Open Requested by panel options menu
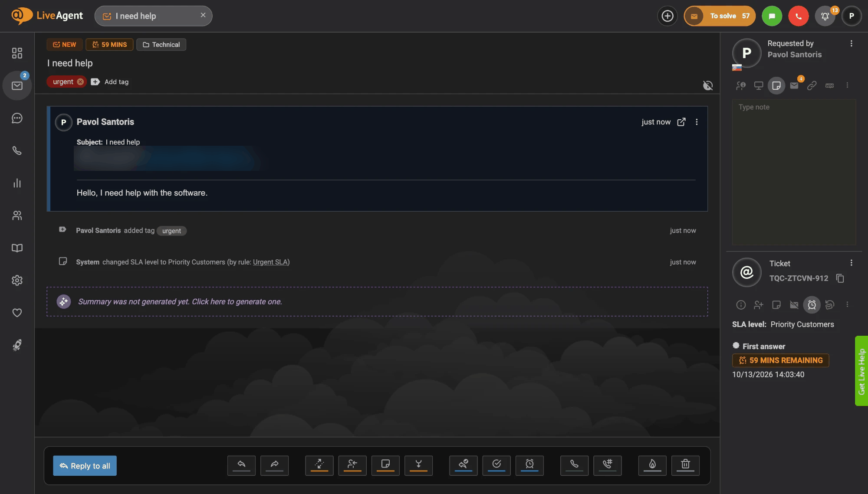This screenshot has height=494, width=868. pyautogui.click(x=851, y=43)
